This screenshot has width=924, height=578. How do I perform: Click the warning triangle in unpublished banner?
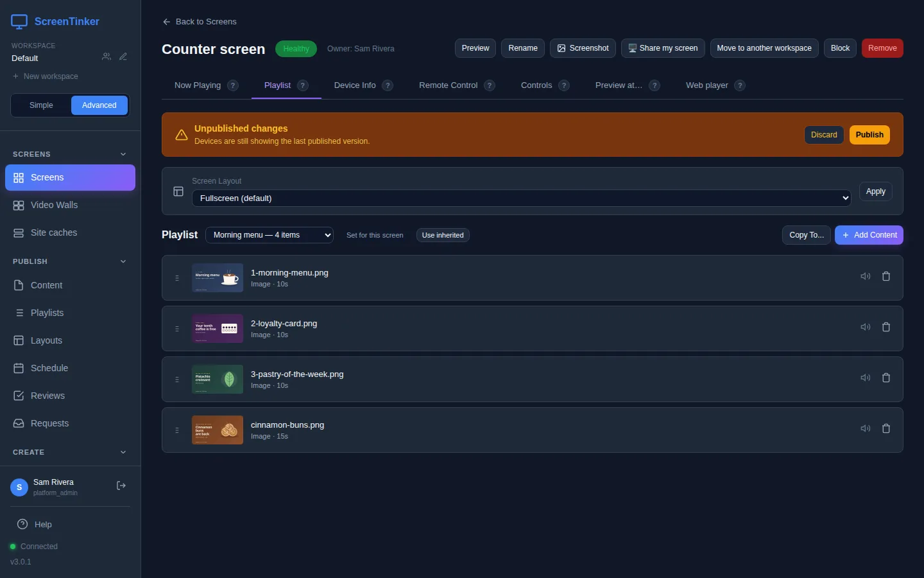click(182, 135)
